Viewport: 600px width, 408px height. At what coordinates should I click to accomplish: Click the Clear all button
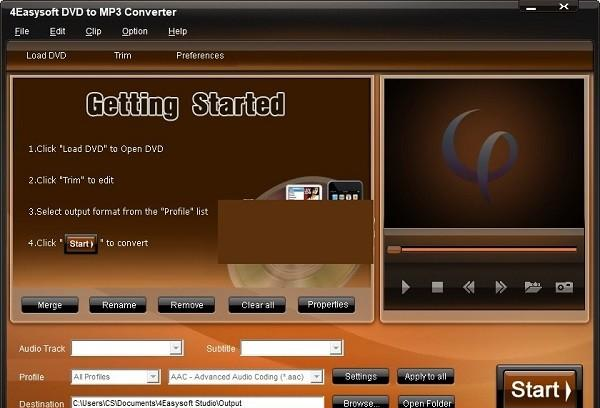pyautogui.click(x=257, y=305)
